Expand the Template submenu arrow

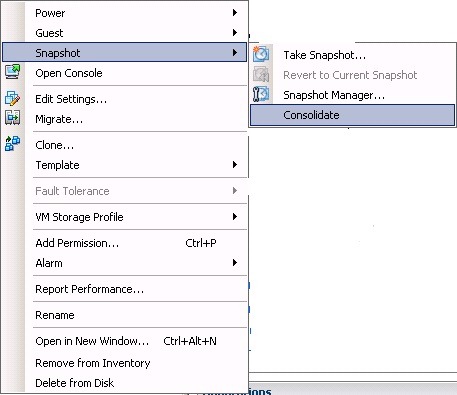click(x=235, y=164)
